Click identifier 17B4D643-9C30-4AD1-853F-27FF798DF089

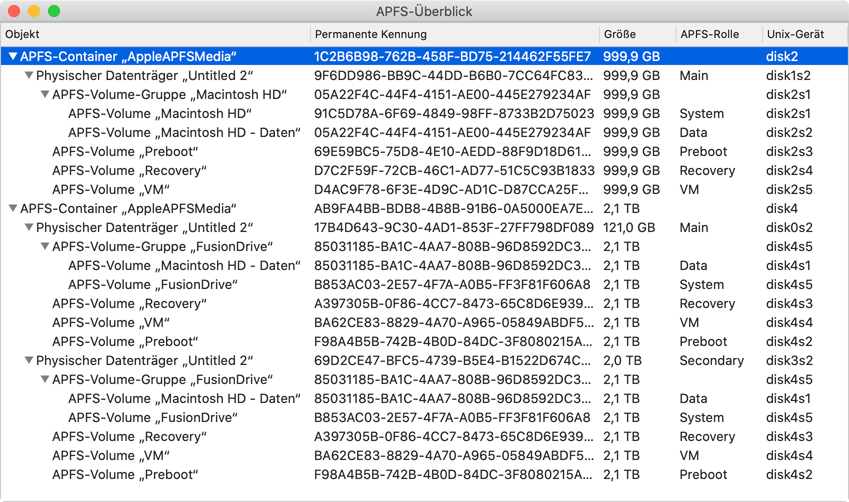pos(454,227)
